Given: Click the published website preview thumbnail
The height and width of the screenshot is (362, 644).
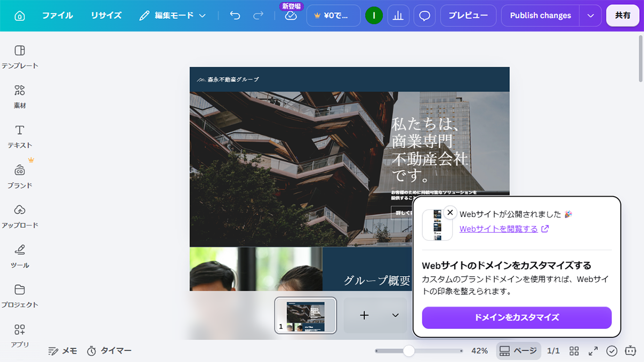Looking at the screenshot, I should 437,225.
